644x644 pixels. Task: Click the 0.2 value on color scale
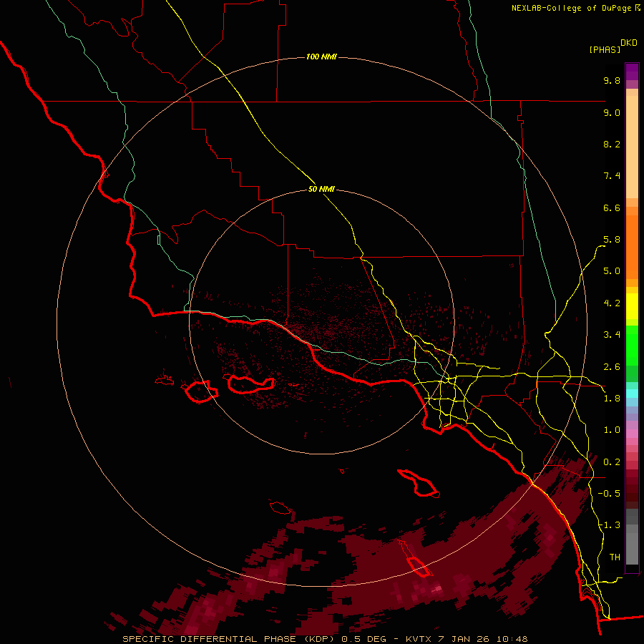[612, 462]
